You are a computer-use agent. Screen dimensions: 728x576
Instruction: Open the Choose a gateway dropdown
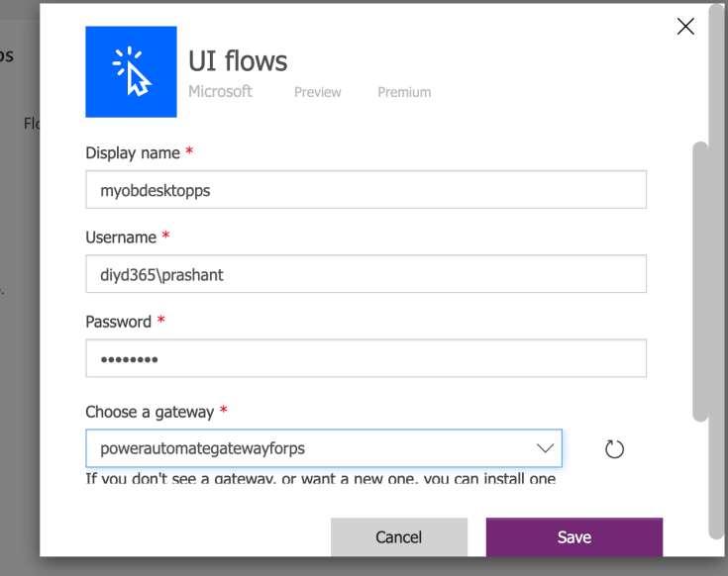[x=324, y=448]
